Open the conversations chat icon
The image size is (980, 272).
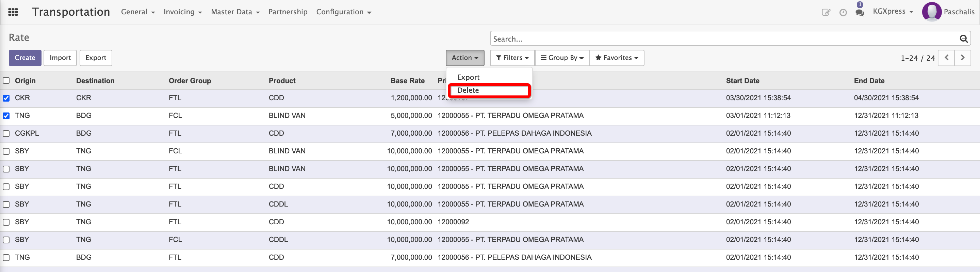coord(860,12)
